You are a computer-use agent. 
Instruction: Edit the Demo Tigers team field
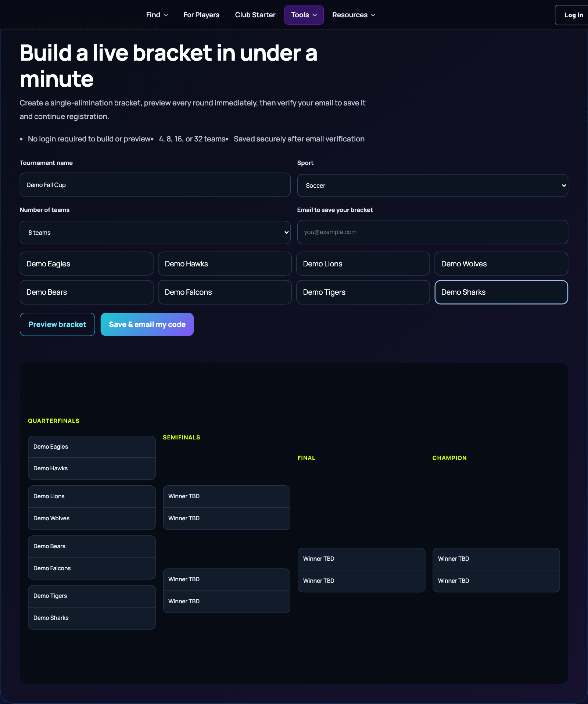(x=363, y=292)
